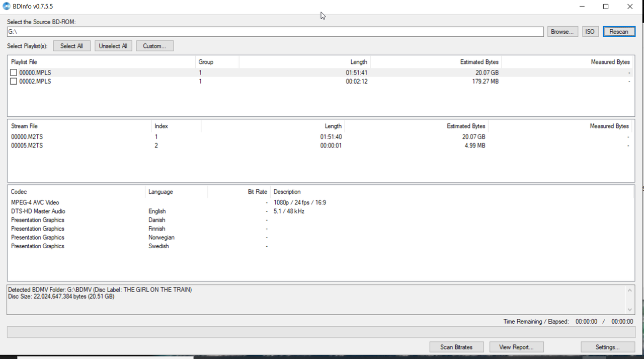Image resolution: width=644 pixels, height=359 pixels.
Task: Open the Custom... playlist dialog
Action: (x=154, y=46)
